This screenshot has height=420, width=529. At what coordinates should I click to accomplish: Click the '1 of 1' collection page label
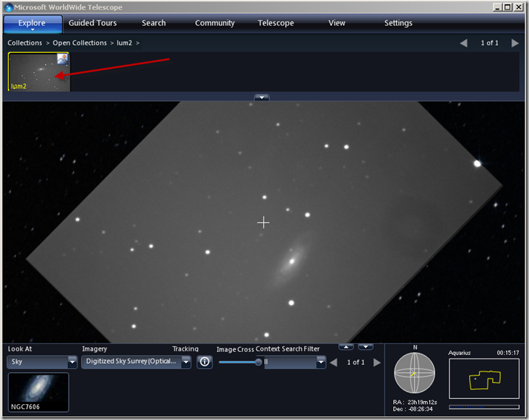[x=489, y=43]
